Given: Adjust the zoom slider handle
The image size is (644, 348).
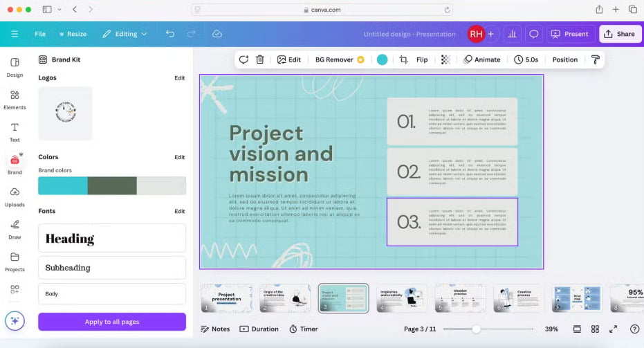Looking at the screenshot, I should tap(476, 329).
